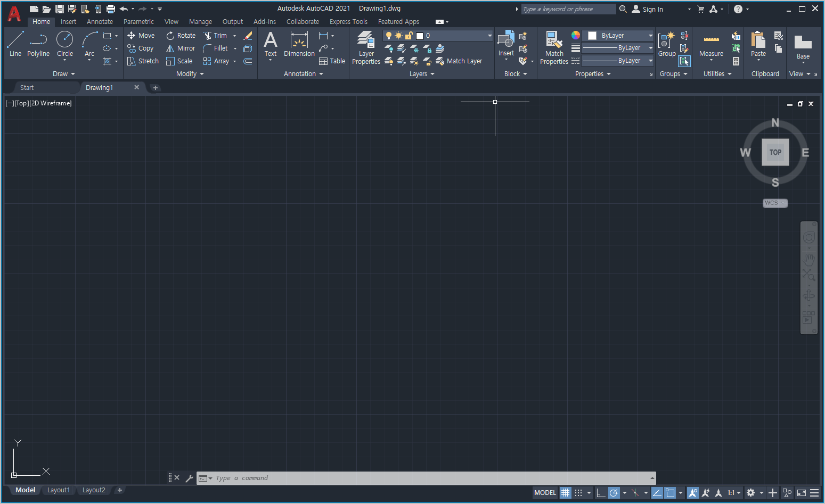Toggle isometric drafting in status bar
This screenshot has height=504, width=825.
pyautogui.click(x=635, y=493)
